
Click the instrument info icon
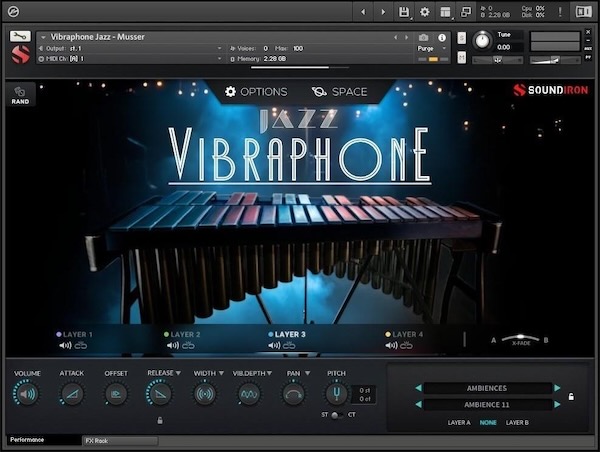[441, 37]
